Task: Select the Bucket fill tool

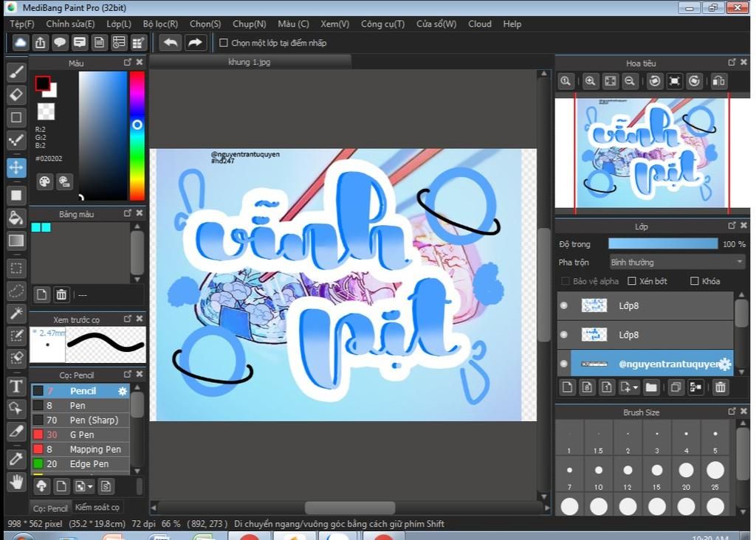Action: click(16, 218)
